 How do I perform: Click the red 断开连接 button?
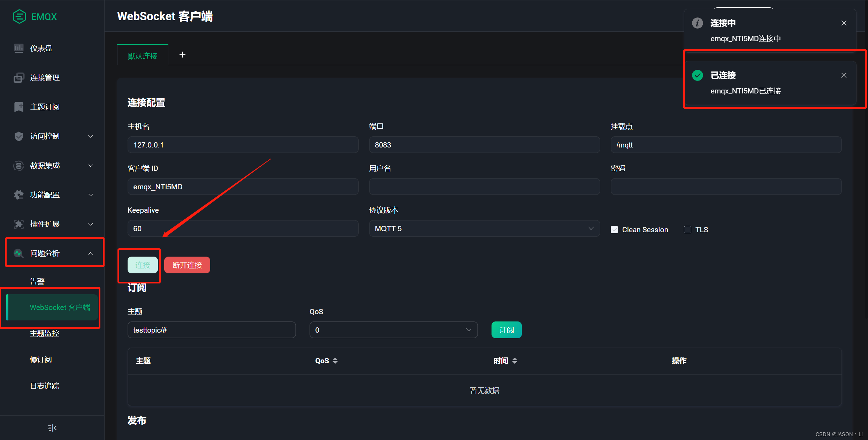click(187, 265)
